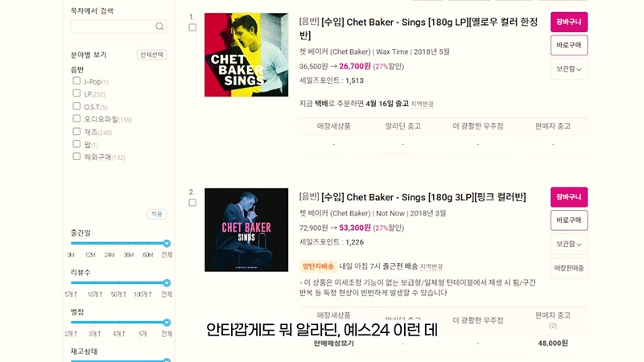Screen dimensions: 644x362
Task: Open the Chet Baker Sings yellow LP cover
Action: click(246, 55)
